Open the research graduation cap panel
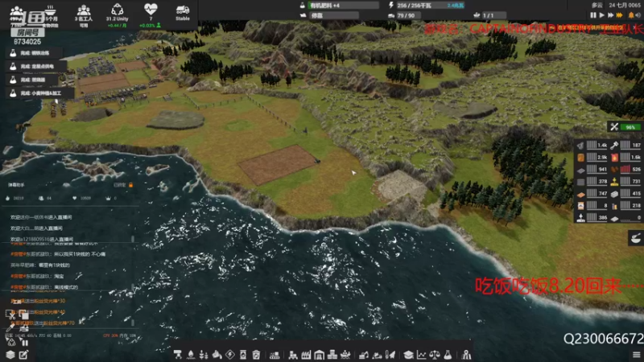 point(408,355)
